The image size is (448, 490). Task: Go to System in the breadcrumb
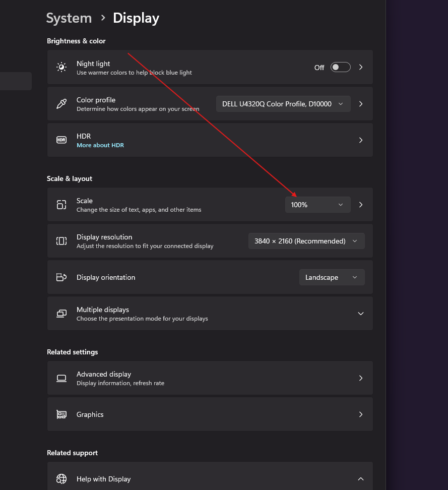(69, 18)
